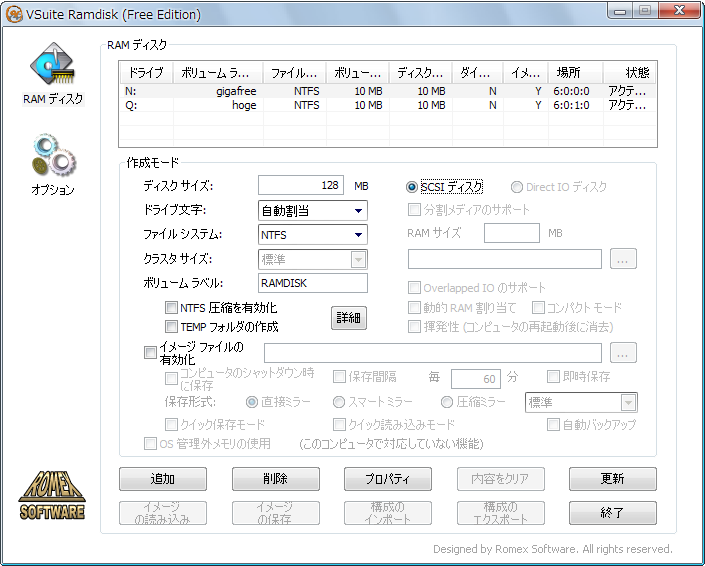Check TEMP フォルダの作成 option
The width and height of the screenshot is (705, 566).
point(171,326)
